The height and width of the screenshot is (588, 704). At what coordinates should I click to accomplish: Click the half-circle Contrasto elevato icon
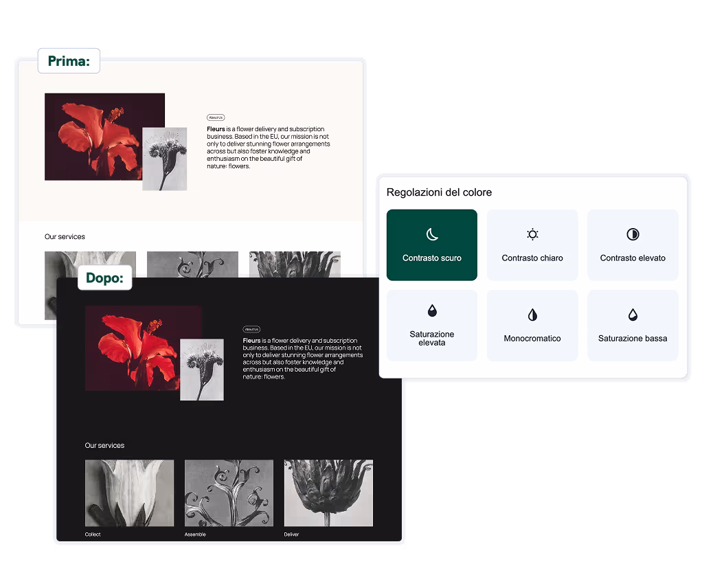coord(633,234)
